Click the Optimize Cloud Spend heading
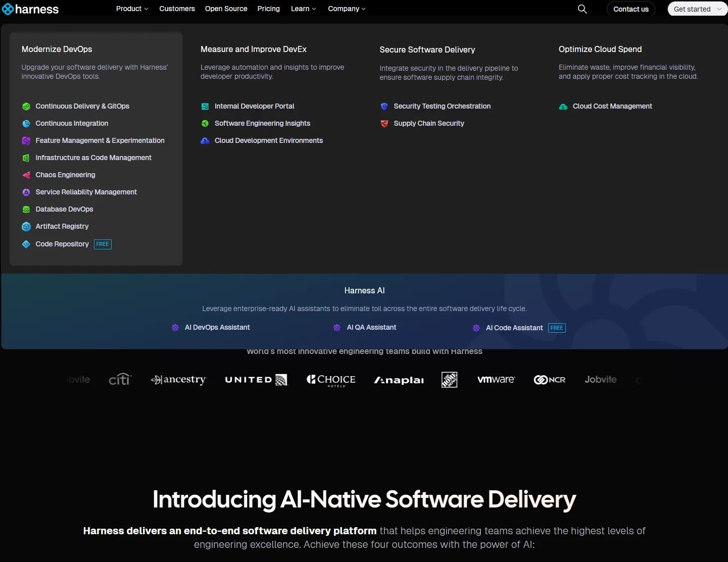 click(x=600, y=49)
